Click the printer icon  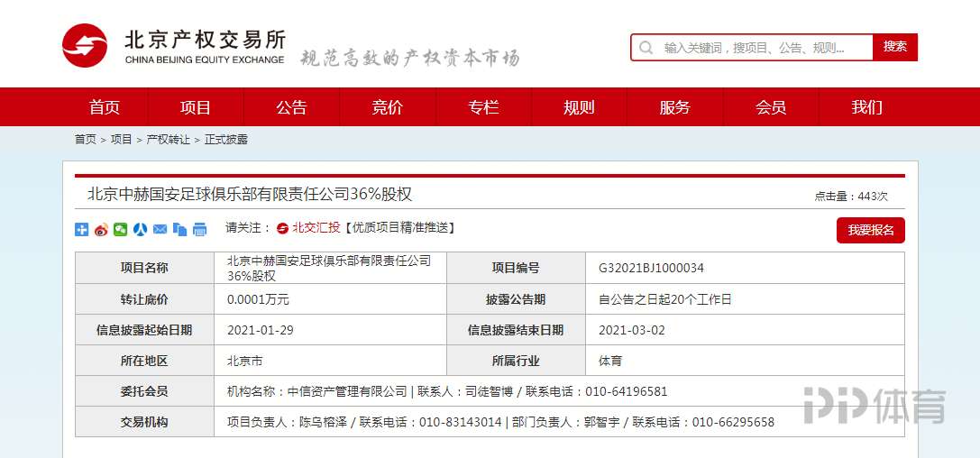[x=199, y=229]
